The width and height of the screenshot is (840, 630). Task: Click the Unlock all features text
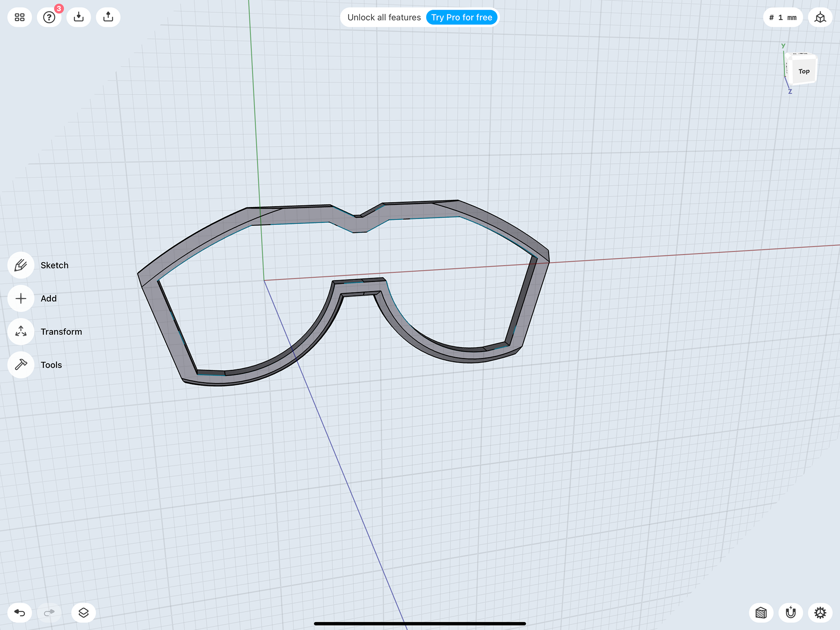384,18
